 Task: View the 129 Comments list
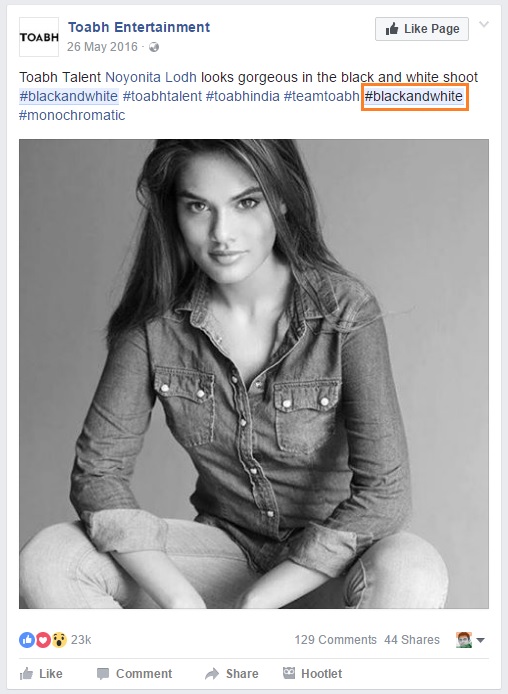click(335, 640)
